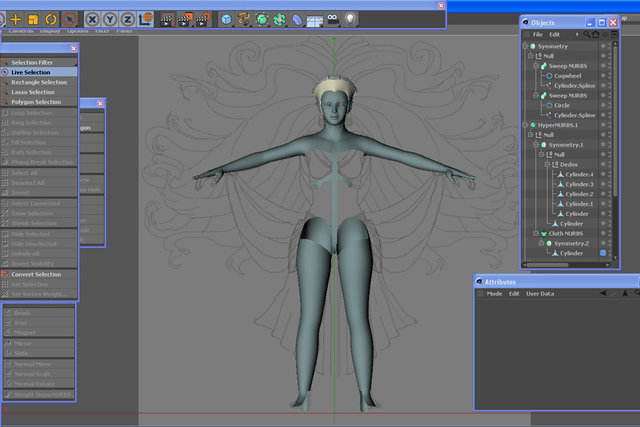Add a camera object from toolbar
The width and height of the screenshot is (640, 427).
pos(333,19)
